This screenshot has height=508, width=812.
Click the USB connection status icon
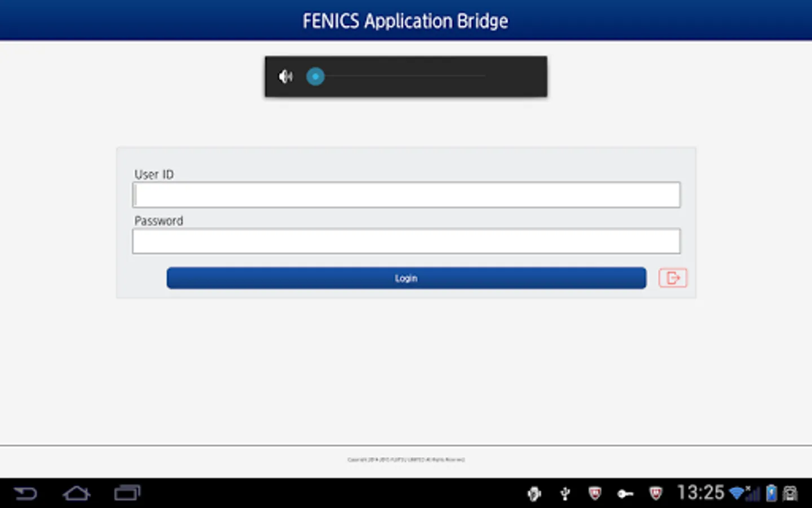click(x=565, y=494)
